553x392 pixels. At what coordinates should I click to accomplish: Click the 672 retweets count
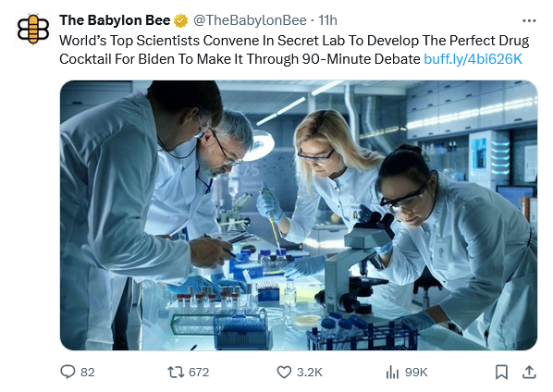tap(199, 373)
